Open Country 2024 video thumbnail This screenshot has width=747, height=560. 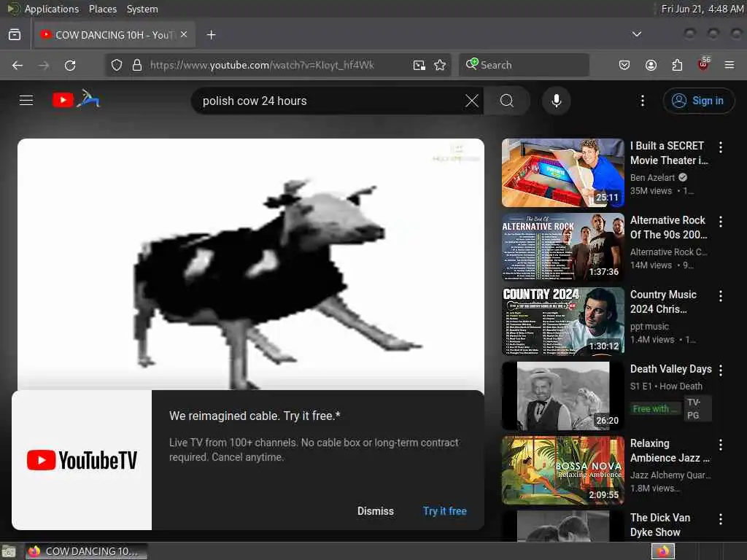point(562,322)
